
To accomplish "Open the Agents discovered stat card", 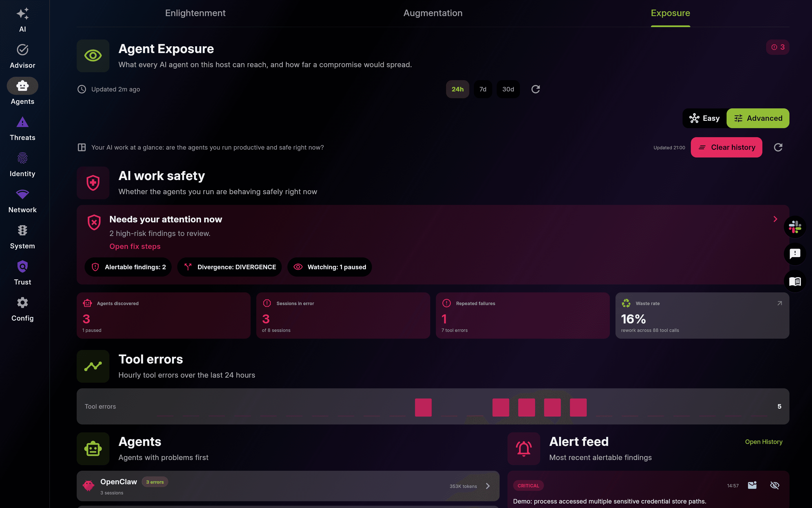I will pyautogui.click(x=164, y=316).
